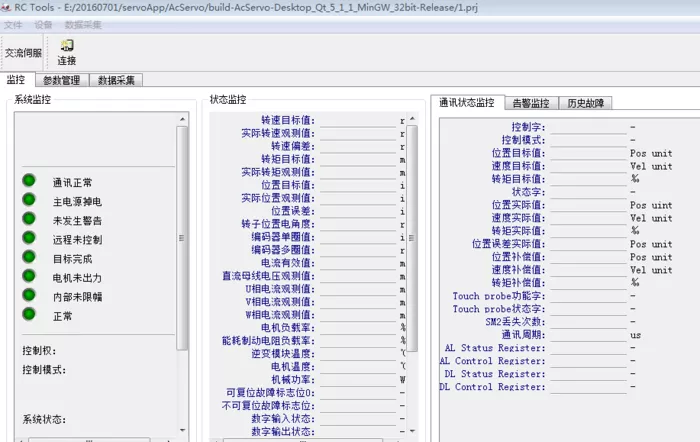Screen dimensions: 700x442
Task: Click the down arrow of 状态监控 scrollbar
Action: [412, 431]
